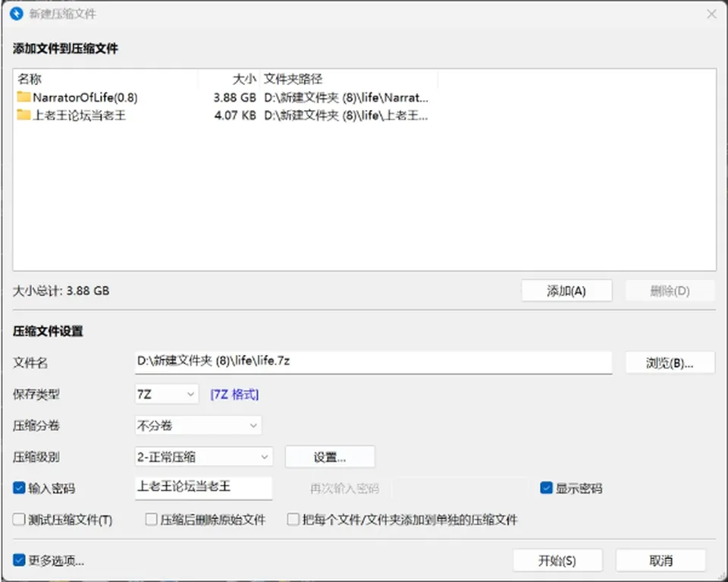The width and height of the screenshot is (728, 582).
Task: Sort by the 名称 column header
Action: [106, 79]
